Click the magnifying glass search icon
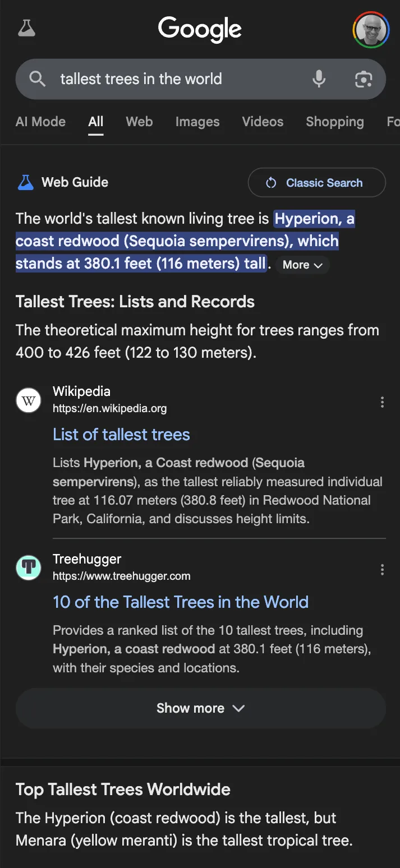The height and width of the screenshot is (868, 400). (x=38, y=79)
